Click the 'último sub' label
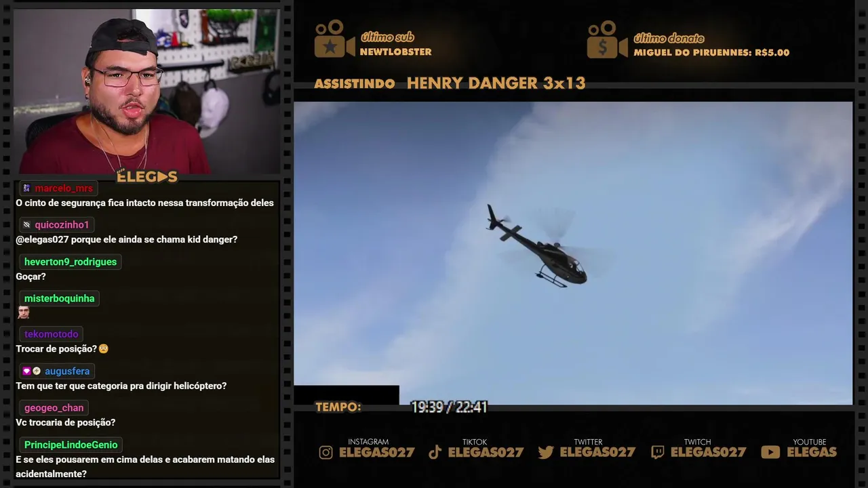 tap(387, 37)
